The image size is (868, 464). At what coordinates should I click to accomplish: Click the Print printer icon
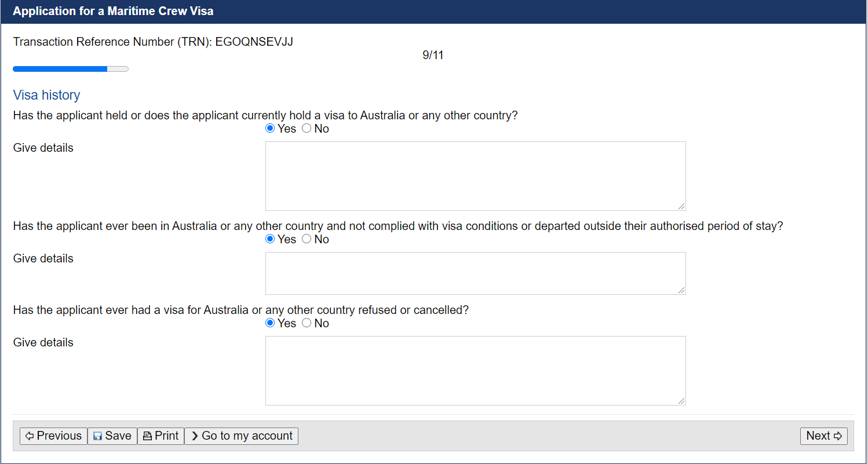point(147,436)
